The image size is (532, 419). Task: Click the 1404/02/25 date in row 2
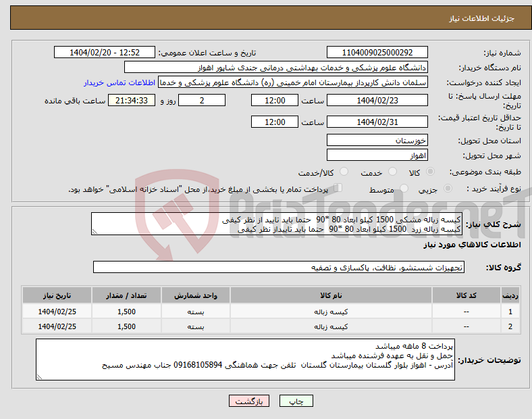(57, 326)
